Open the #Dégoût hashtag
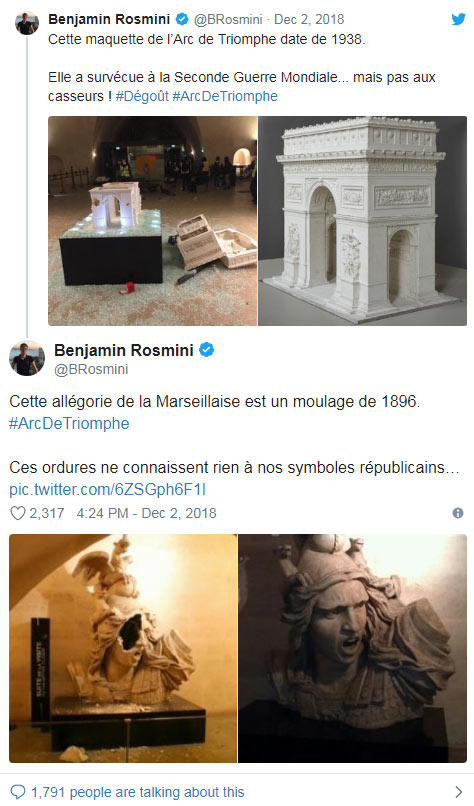This screenshot has width=474, height=806. click(142, 96)
